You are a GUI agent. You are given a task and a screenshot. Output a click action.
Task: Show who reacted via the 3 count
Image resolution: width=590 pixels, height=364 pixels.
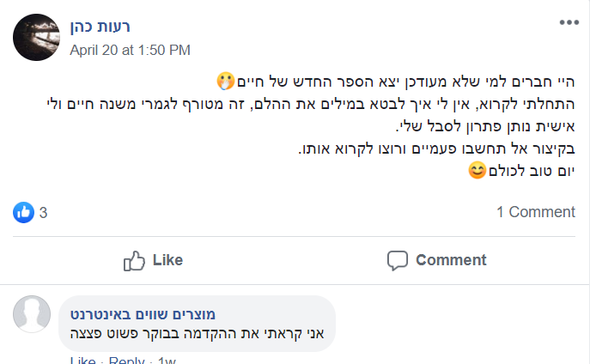click(x=43, y=212)
